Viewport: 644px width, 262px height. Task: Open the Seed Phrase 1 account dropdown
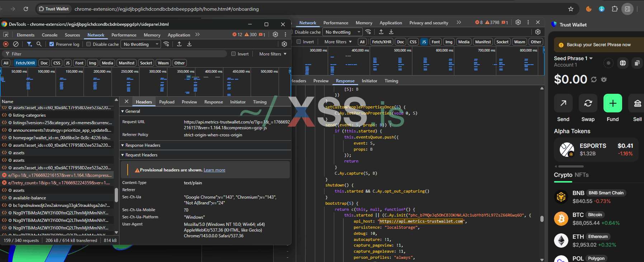[x=591, y=58]
